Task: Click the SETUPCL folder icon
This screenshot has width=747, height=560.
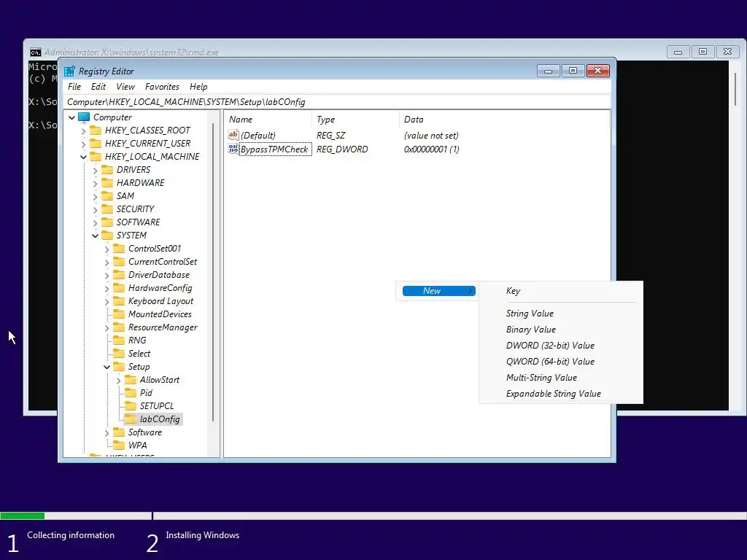Action: tap(131, 406)
